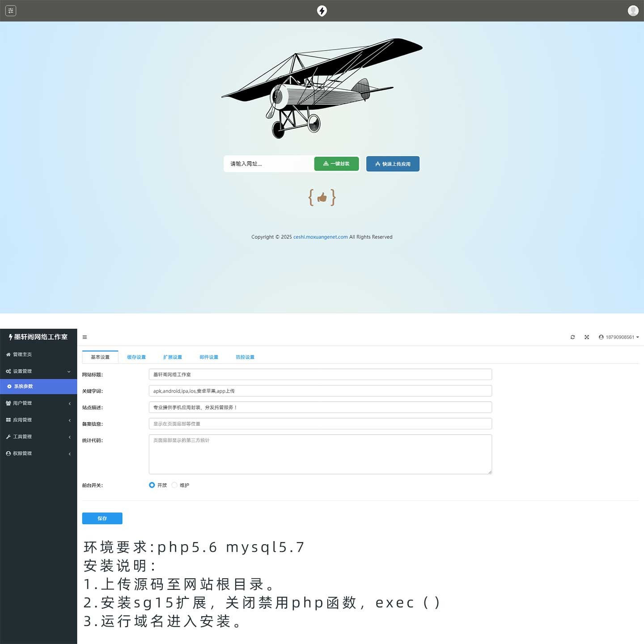The height and width of the screenshot is (644, 644).
Task: Open the user avatar in top-right corner
Action: coord(633,11)
